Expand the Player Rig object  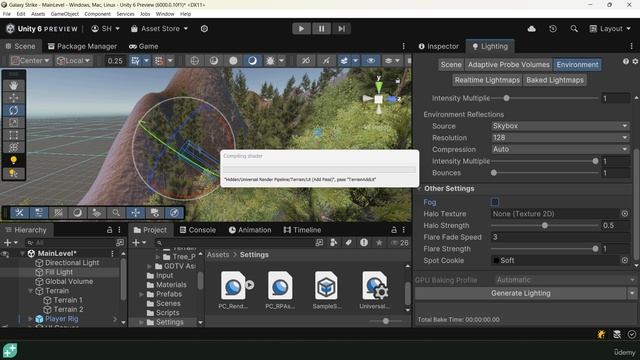(30, 319)
